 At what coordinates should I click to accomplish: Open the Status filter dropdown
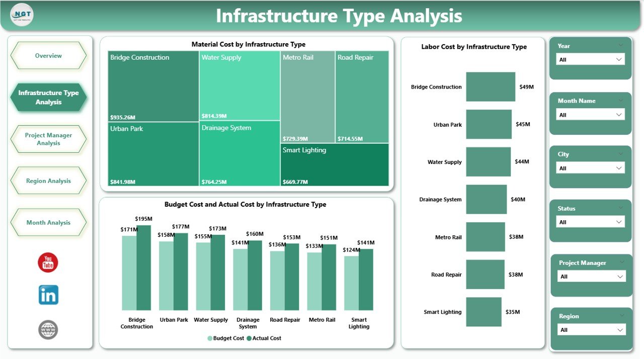(x=619, y=222)
